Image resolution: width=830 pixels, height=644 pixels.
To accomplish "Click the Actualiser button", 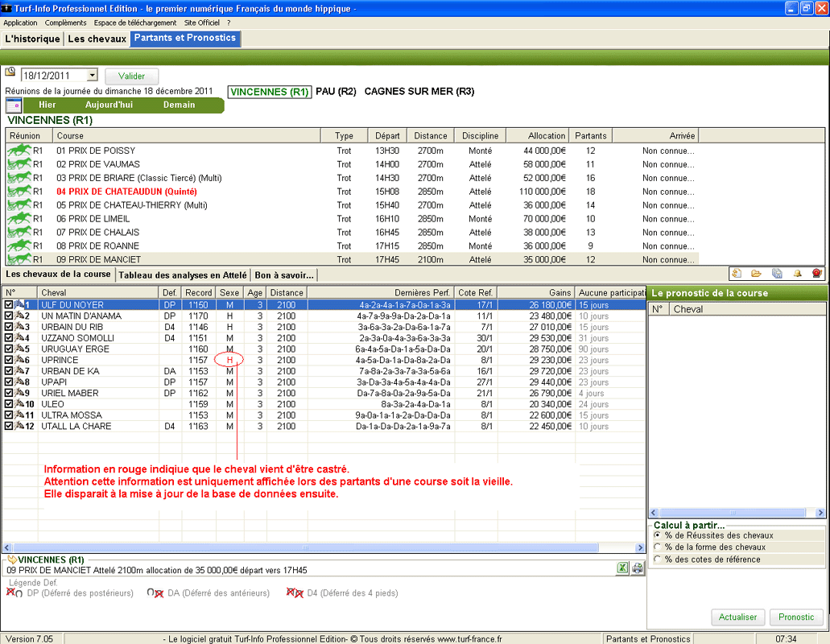I will click(737, 617).
